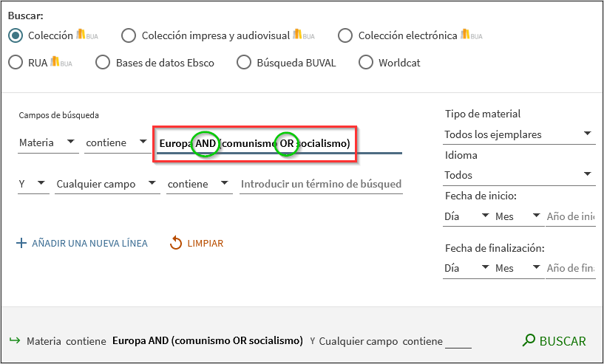Screen dimensions: 604x364
Task: Choose the Bases de datos Ebsco radio button
Action: [103, 63]
